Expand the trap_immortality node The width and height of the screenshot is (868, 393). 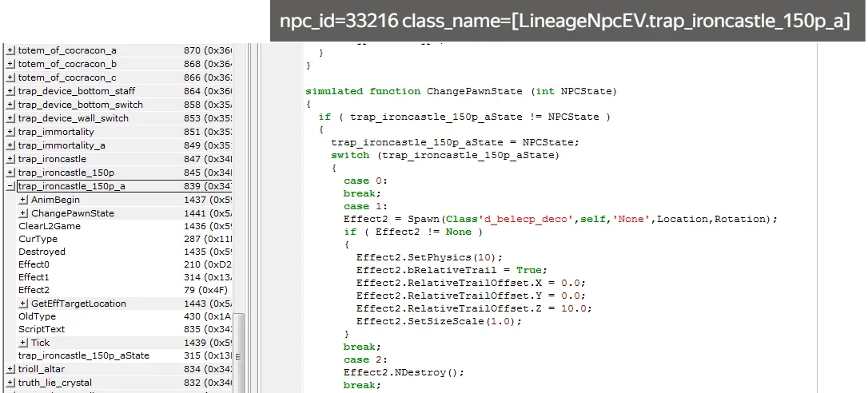[x=10, y=132]
